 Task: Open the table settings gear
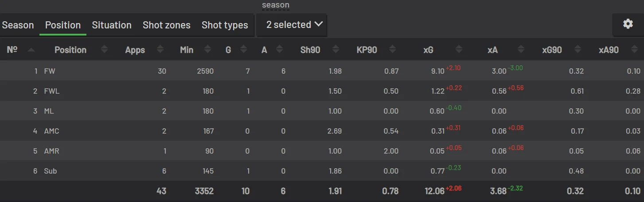(628, 24)
